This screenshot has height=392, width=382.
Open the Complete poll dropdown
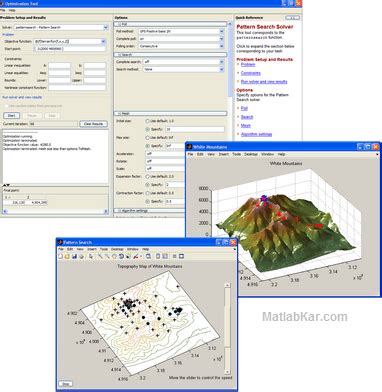pos(221,39)
